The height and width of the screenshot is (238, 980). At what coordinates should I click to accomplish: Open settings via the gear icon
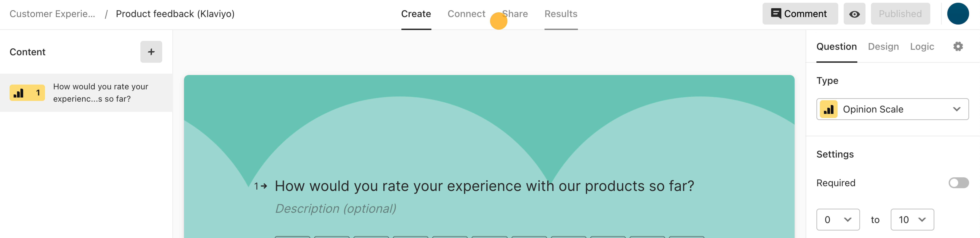[x=958, y=46]
